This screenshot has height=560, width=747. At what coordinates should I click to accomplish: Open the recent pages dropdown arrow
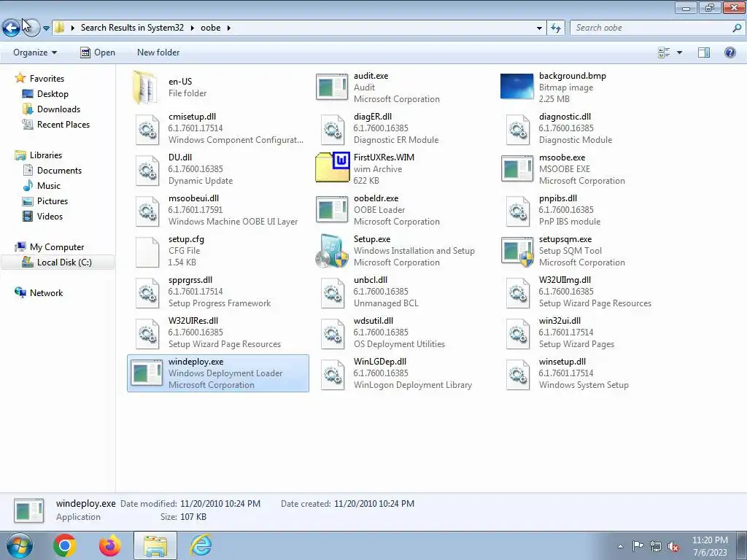pyautogui.click(x=46, y=28)
